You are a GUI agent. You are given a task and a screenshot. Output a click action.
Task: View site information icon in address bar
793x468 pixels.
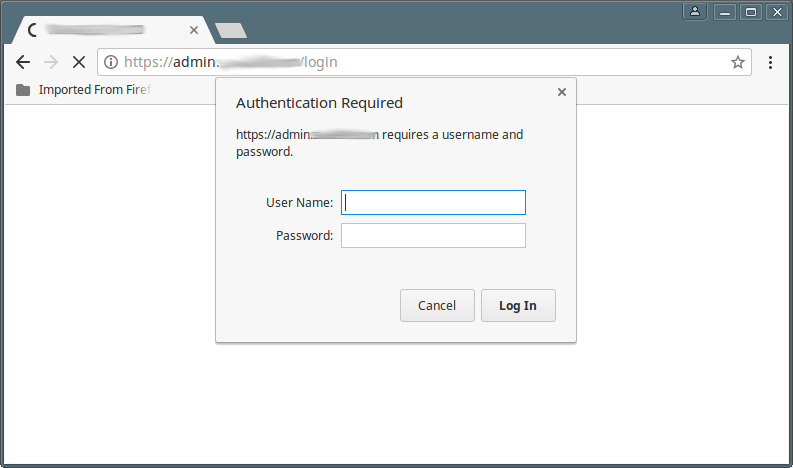pyautogui.click(x=111, y=62)
